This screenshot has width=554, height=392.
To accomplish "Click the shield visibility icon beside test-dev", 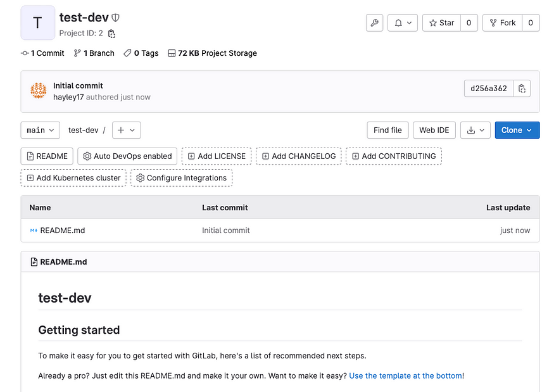I will 115,17.
